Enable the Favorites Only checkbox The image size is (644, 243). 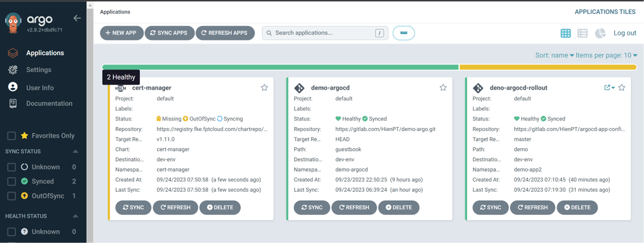pyautogui.click(x=11, y=136)
